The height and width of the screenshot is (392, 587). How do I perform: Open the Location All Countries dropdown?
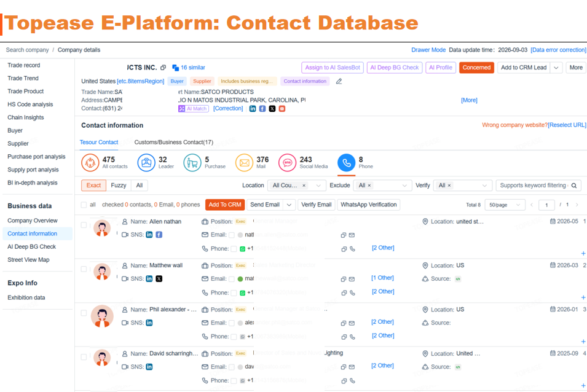click(296, 186)
